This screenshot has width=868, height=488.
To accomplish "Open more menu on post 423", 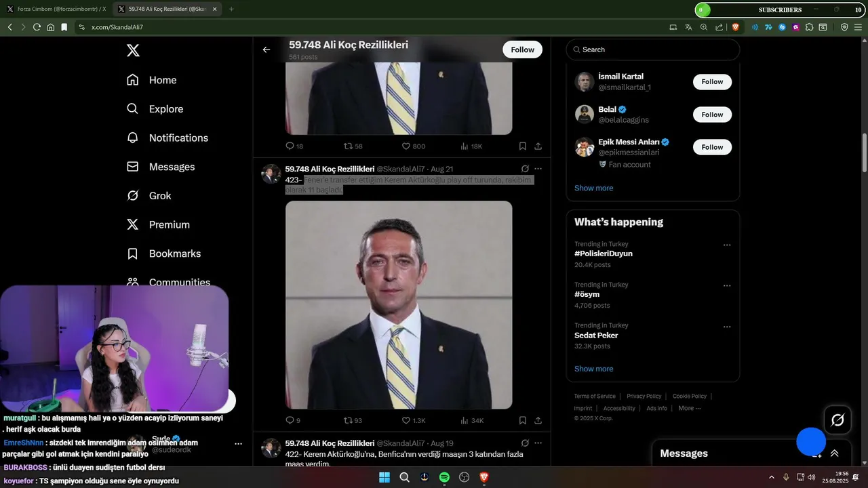I will point(538,169).
